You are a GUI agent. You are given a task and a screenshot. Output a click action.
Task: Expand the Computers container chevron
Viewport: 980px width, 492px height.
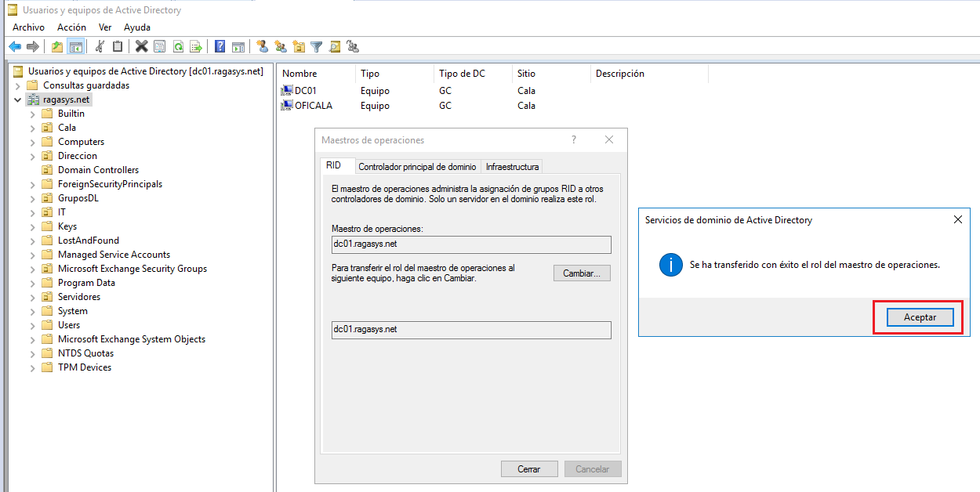click(x=32, y=142)
